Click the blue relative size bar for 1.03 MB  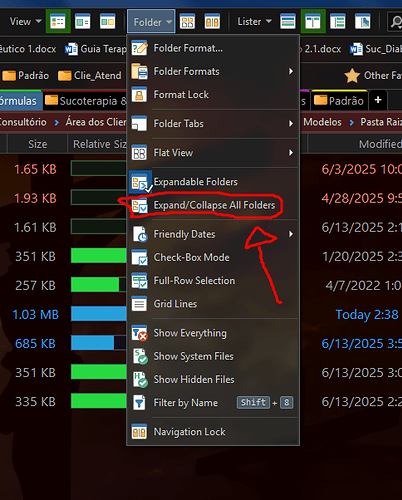[99, 314]
